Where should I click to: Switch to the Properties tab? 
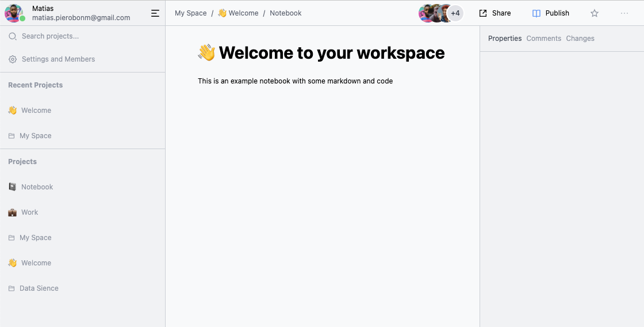(x=505, y=38)
